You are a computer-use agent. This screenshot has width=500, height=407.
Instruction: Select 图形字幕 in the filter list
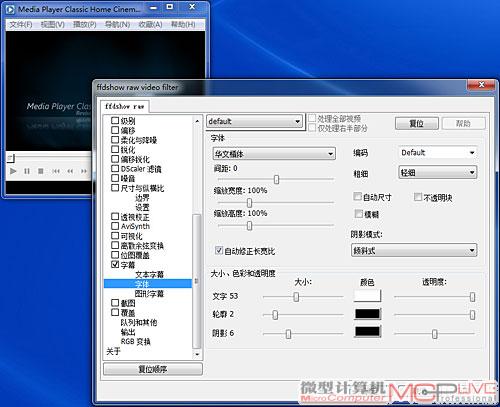[149, 293]
